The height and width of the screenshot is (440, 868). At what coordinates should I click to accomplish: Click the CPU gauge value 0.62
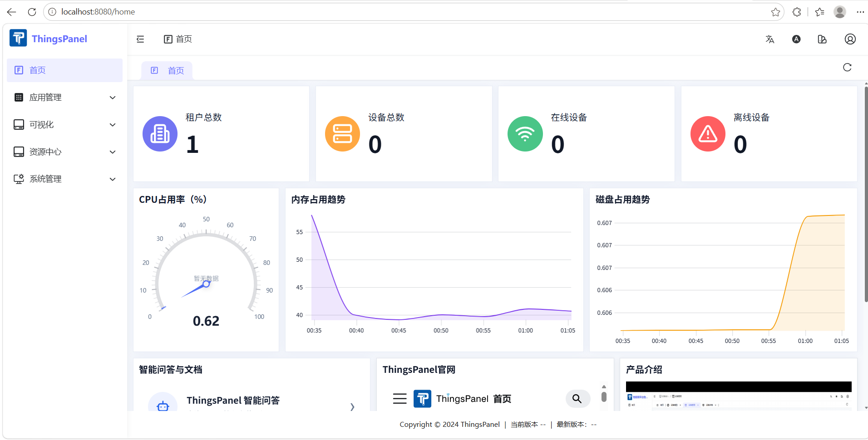[x=206, y=321]
